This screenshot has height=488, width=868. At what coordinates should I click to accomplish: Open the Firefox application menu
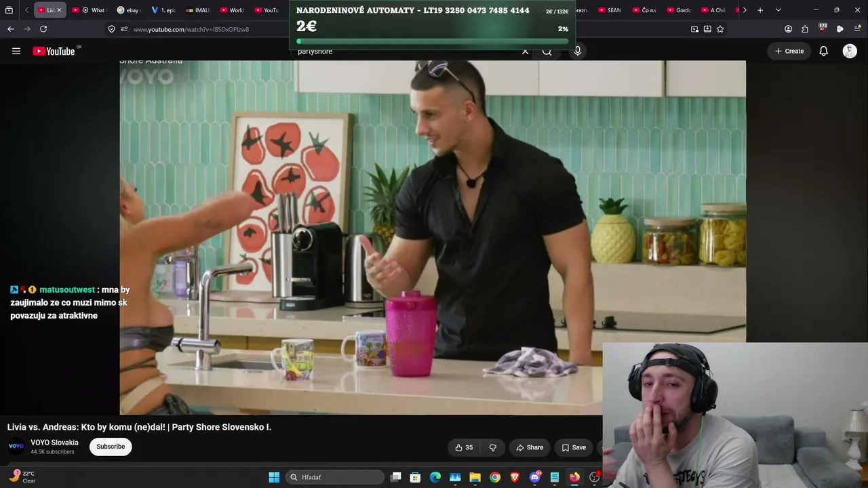pyautogui.click(x=857, y=29)
